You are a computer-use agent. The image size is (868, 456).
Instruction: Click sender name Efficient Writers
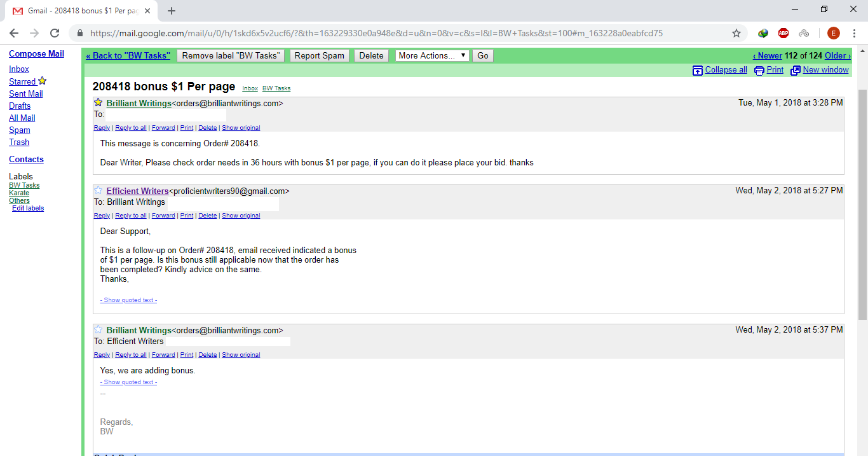click(137, 191)
